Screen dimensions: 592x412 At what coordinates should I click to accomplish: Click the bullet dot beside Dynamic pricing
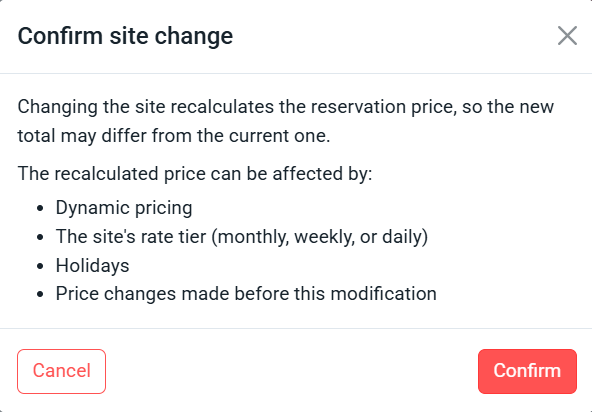click(40, 208)
